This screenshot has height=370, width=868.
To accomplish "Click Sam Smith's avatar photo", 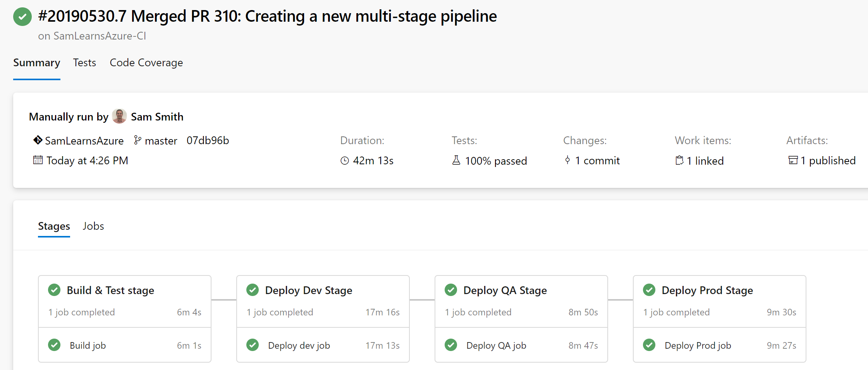I will tap(119, 116).
